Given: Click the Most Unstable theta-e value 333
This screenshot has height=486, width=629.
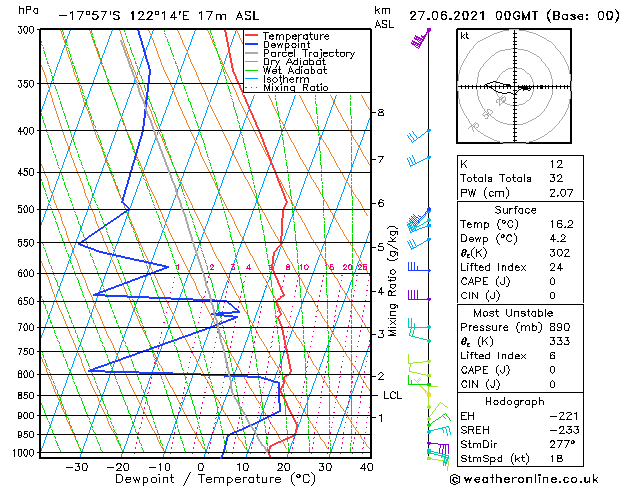Looking at the screenshot, I should 560,341.
